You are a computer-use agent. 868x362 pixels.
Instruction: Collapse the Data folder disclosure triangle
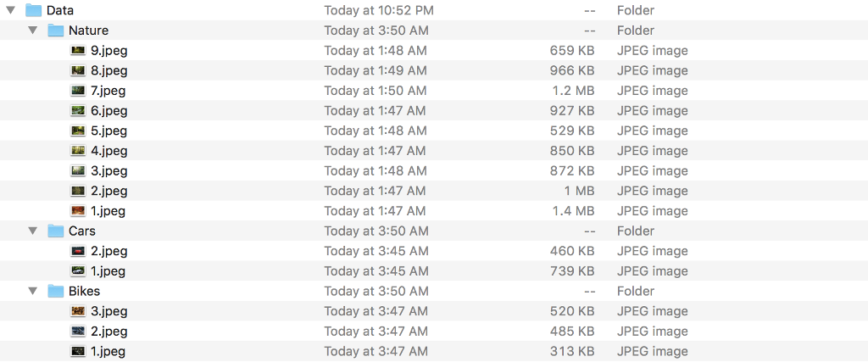(11, 10)
